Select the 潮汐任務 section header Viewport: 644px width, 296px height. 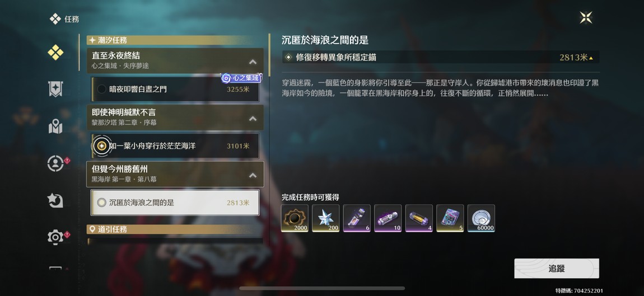[x=175, y=40]
